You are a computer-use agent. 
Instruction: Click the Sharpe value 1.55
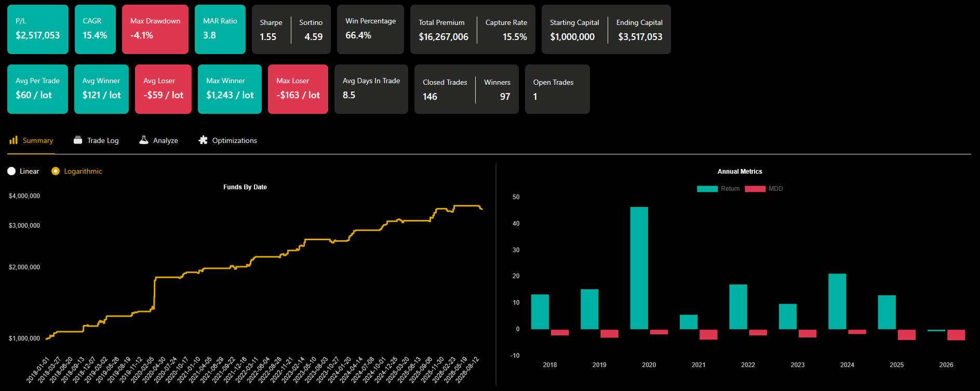(268, 37)
